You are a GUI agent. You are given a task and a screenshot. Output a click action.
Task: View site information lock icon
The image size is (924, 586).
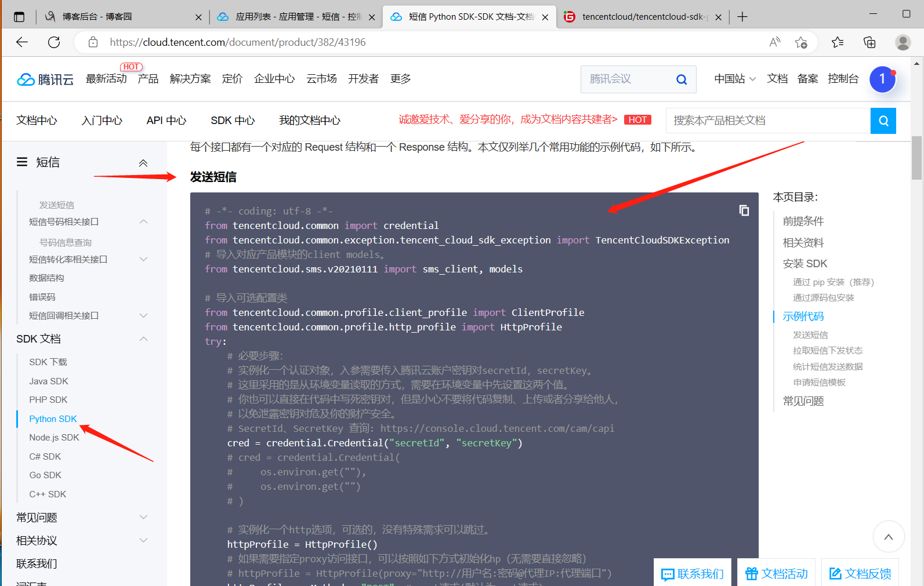93,42
